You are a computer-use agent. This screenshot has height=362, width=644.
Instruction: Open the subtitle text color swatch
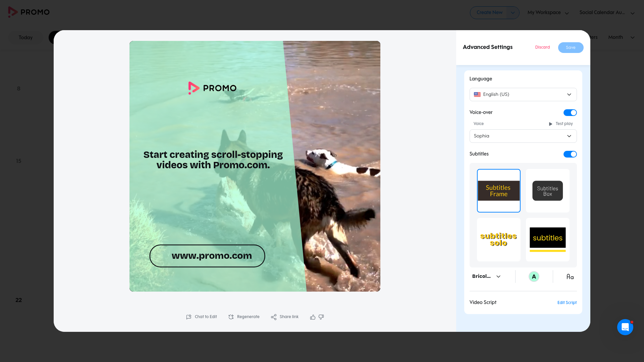click(x=534, y=277)
